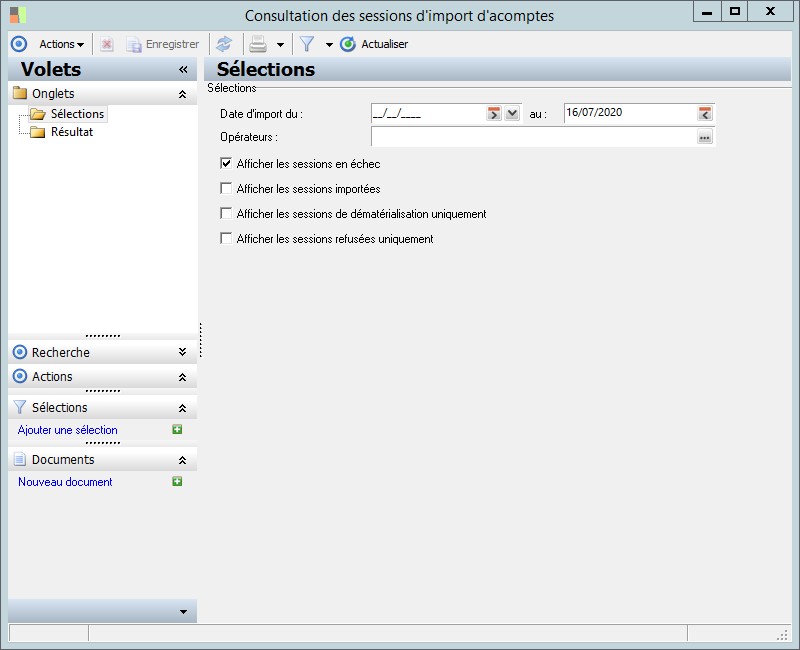Click the filter funnel toolbar icon
This screenshot has width=800, height=650.
tap(307, 44)
